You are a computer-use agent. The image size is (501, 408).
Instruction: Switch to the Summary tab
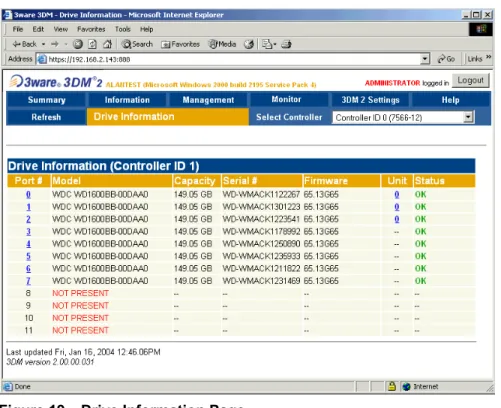(x=47, y=100)
